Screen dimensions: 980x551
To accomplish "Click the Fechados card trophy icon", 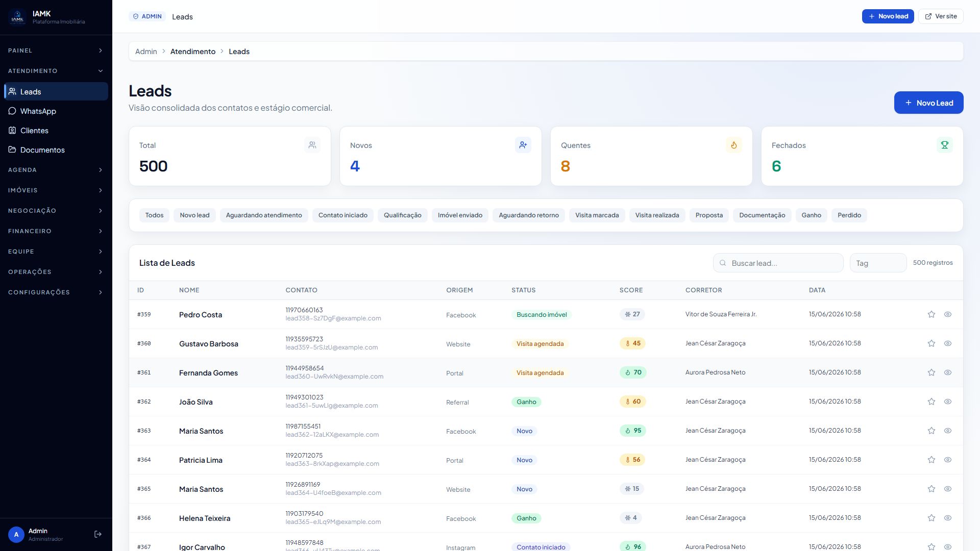I will click(x=945, y=145).
